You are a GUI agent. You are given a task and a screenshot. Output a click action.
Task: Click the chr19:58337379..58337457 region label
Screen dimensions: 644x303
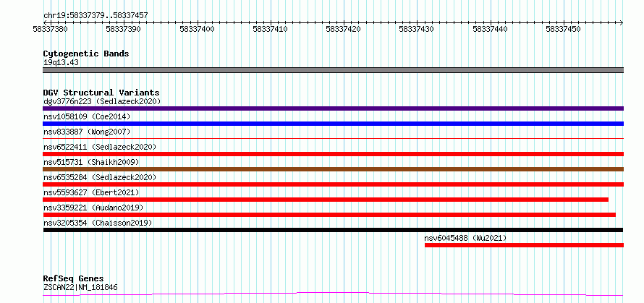(96, 16)
